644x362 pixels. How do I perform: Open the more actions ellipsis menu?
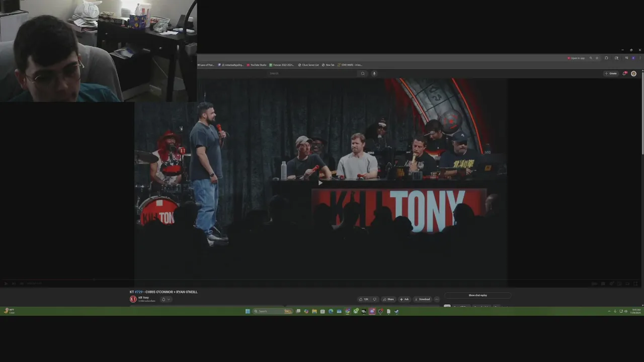pos(437,299)
